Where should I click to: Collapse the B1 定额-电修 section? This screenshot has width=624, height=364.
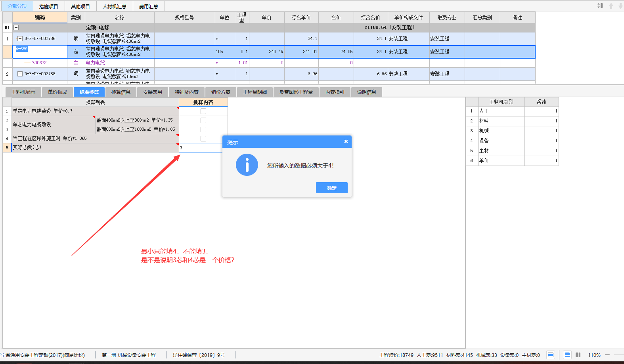click(16, 28)
